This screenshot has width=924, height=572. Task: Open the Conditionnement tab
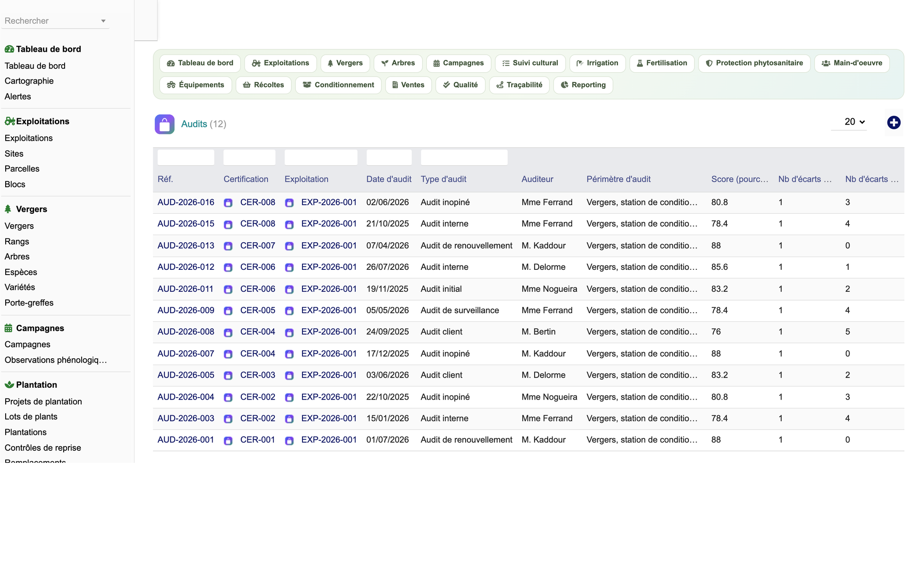click(x=339, y=85)
